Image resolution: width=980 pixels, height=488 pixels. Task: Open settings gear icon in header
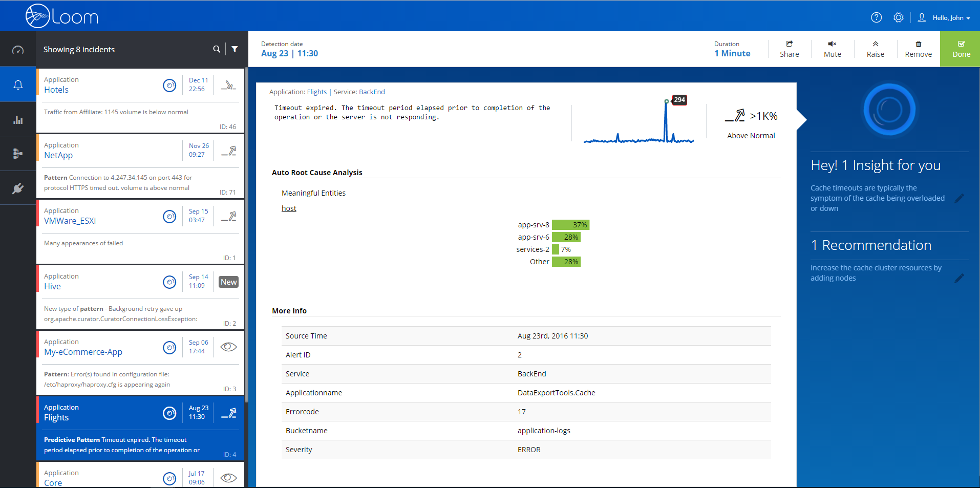coord(899,17)
